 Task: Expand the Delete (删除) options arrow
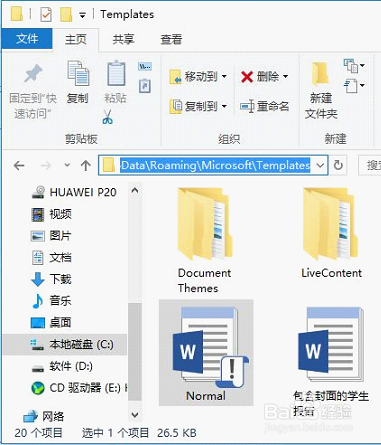pyautogui.click(x=285, y=77)
